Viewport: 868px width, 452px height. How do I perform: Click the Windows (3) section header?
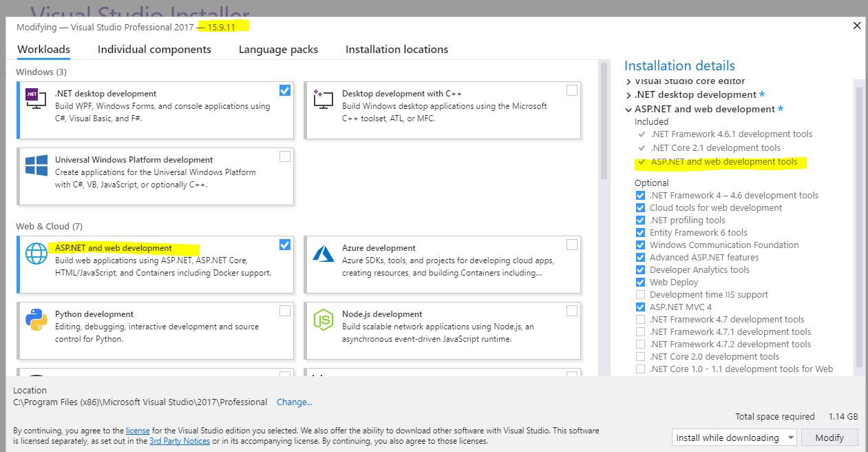click(x=41, y=72)
